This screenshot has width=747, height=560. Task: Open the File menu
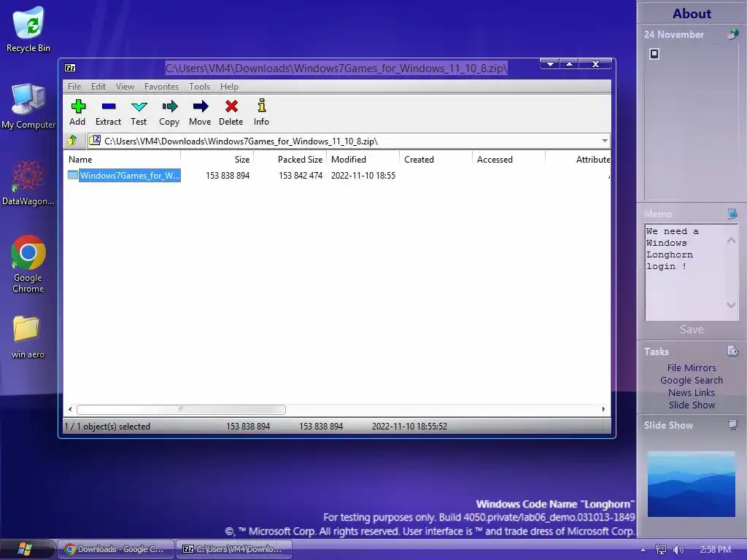[74, 86]
